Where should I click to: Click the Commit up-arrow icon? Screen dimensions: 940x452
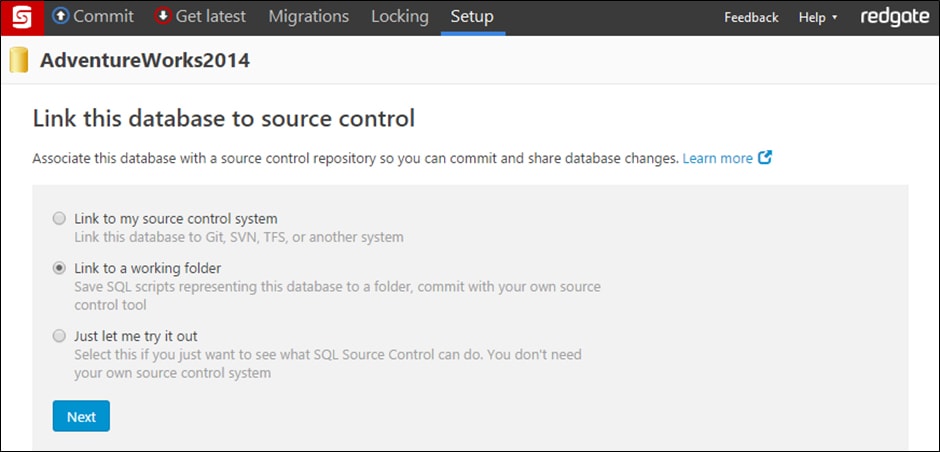click(x=61, y=16)
